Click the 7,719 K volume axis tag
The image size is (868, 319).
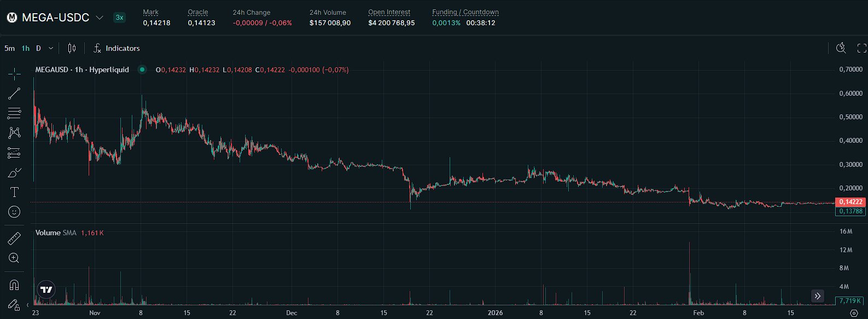pos(850,301)
